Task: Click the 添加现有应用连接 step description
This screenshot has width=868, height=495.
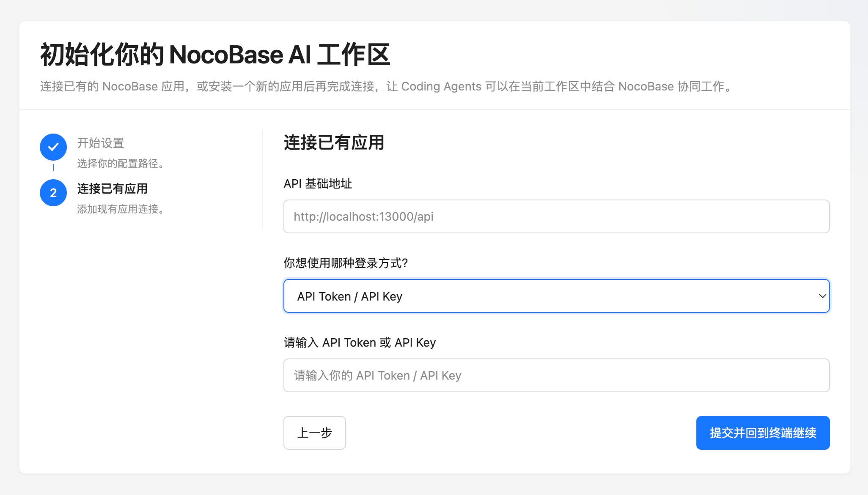Action: point(121,209)
